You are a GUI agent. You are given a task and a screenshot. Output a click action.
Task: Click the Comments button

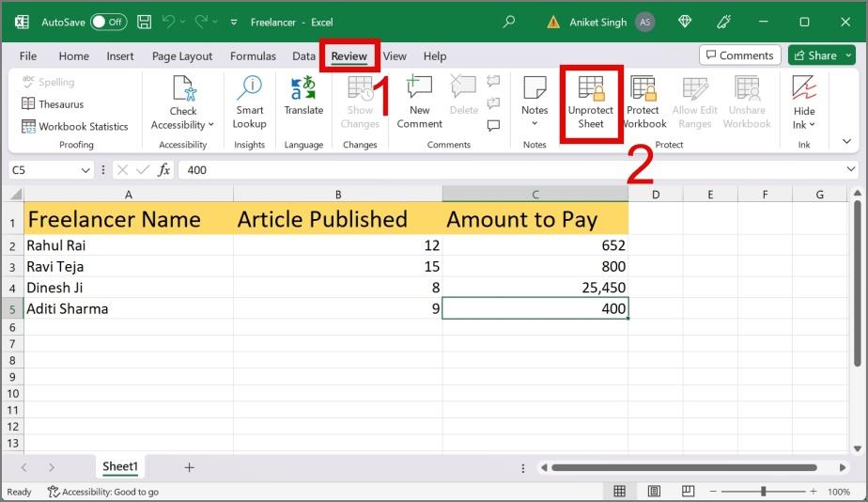pos(740,55)
